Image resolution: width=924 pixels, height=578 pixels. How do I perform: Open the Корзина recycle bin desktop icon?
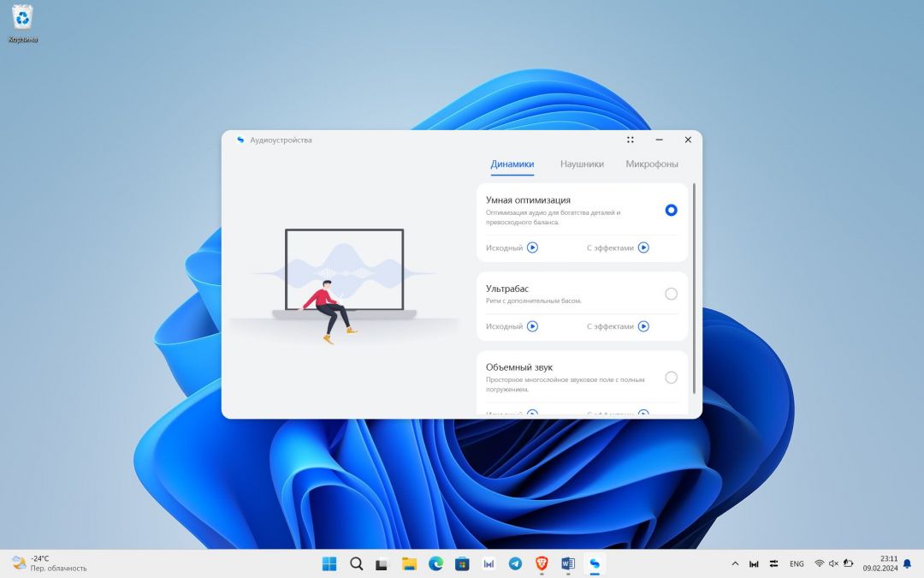[22, 24]
